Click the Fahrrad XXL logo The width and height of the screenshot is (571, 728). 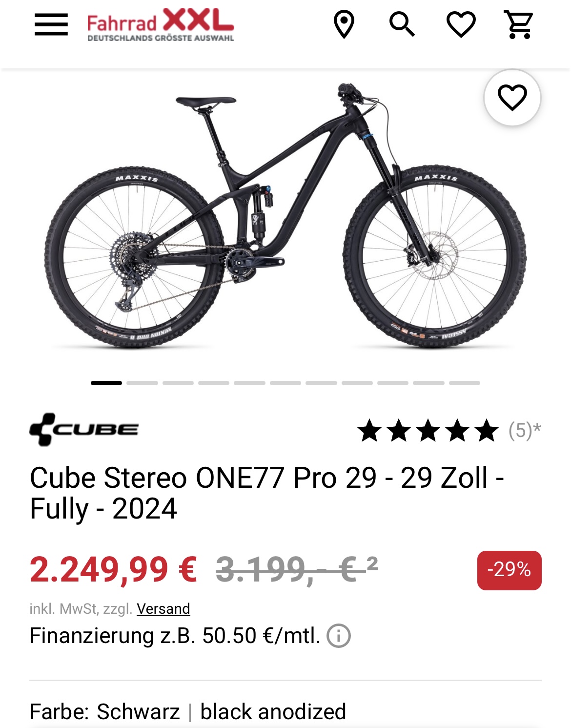161,24
